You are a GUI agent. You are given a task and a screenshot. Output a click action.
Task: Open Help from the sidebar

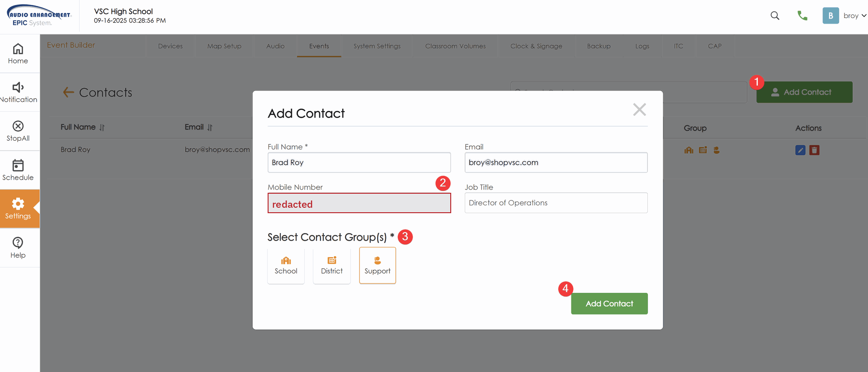[18, 248]
